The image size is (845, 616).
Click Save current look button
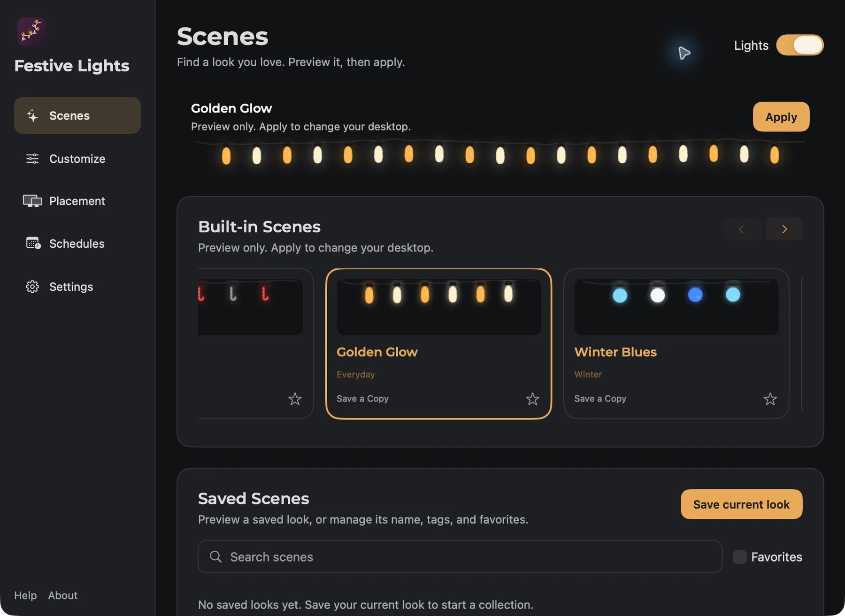click(741, 504)
